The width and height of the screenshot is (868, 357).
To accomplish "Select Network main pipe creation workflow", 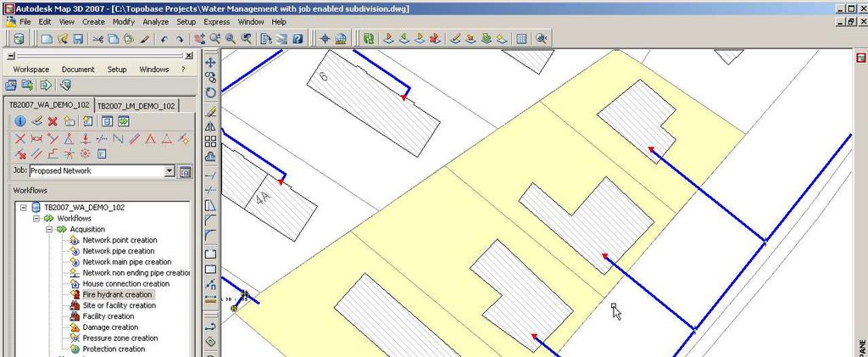I will pos(127,262).
